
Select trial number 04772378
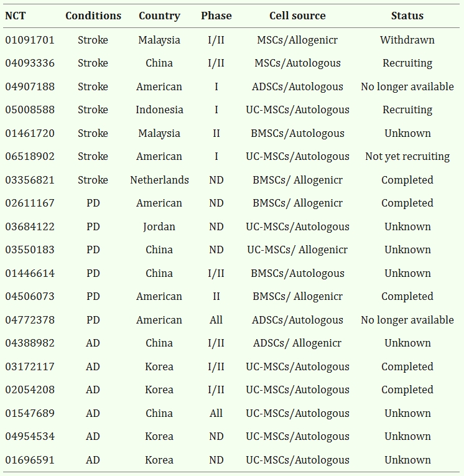click(x=30, y=320)
